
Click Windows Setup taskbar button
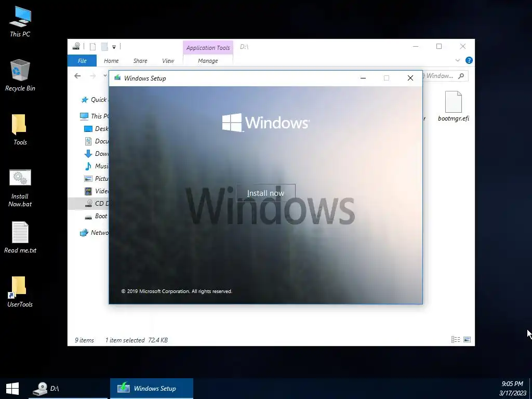152,389
